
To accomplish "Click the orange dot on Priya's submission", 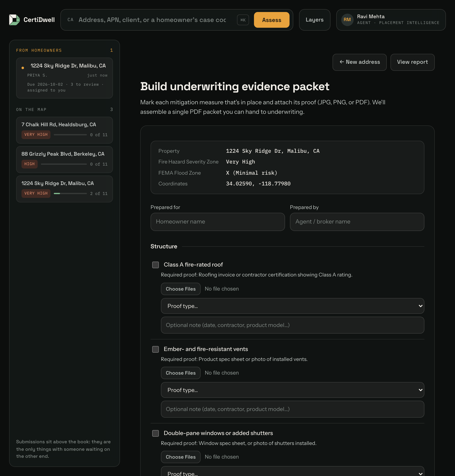I will (23, 68).
